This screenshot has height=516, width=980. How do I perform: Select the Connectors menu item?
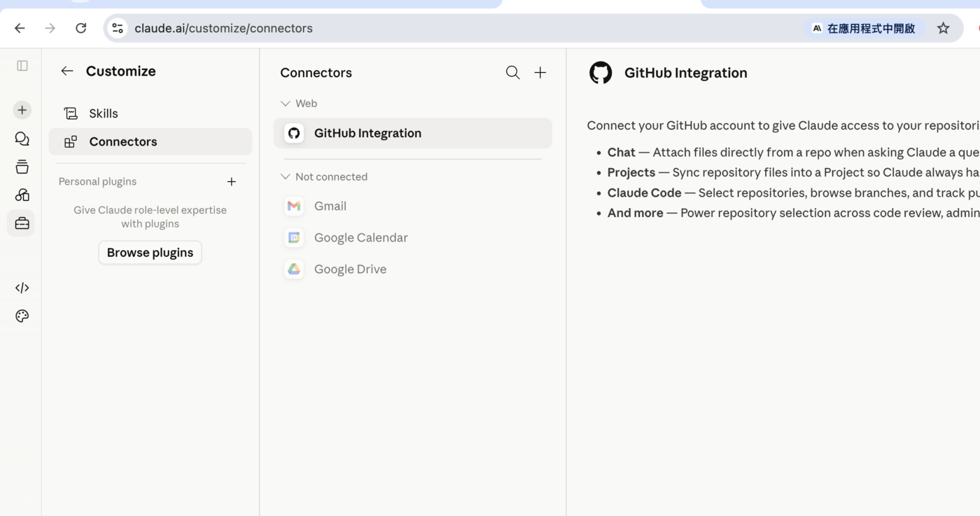(150, 141)
